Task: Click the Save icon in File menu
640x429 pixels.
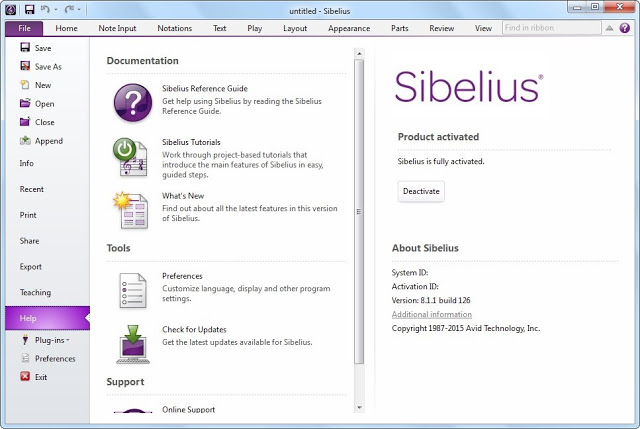Action: click(25, 47)
